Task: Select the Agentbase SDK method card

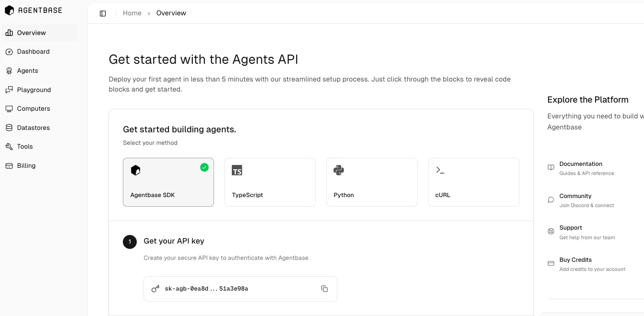Action: tap(168, 182)
